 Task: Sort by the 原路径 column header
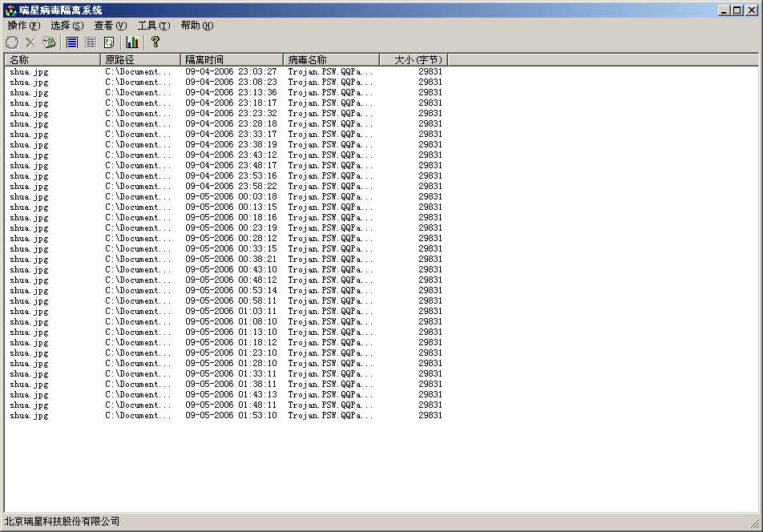pyautogui.click(x=140, y=60)
